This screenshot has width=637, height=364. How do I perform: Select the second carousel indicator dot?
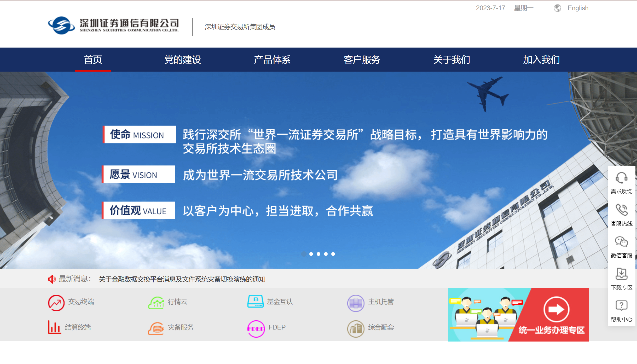coord(311,254)
